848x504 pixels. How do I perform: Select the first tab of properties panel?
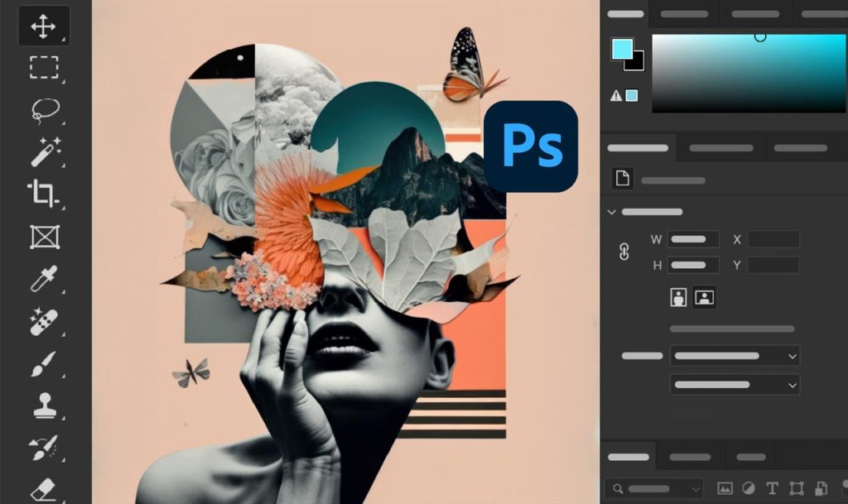pyautogui.click(x=638, y=148)
